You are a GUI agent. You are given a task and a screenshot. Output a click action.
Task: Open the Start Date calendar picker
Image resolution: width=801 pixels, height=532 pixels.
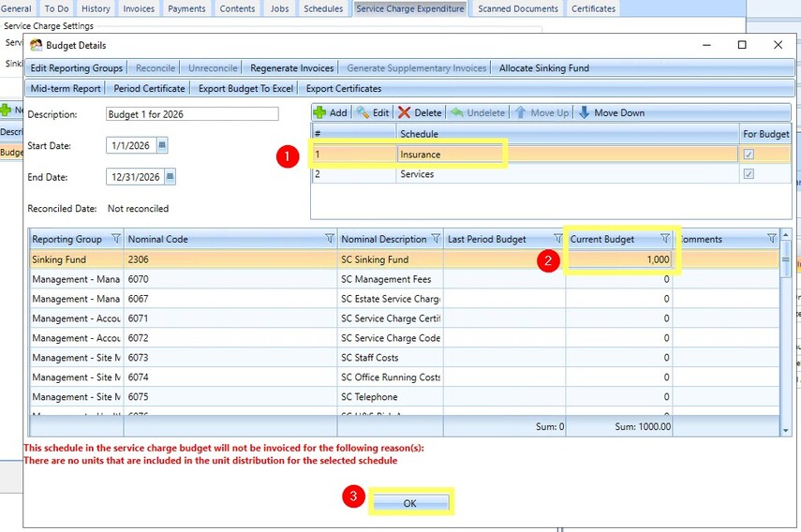[162, 145]
